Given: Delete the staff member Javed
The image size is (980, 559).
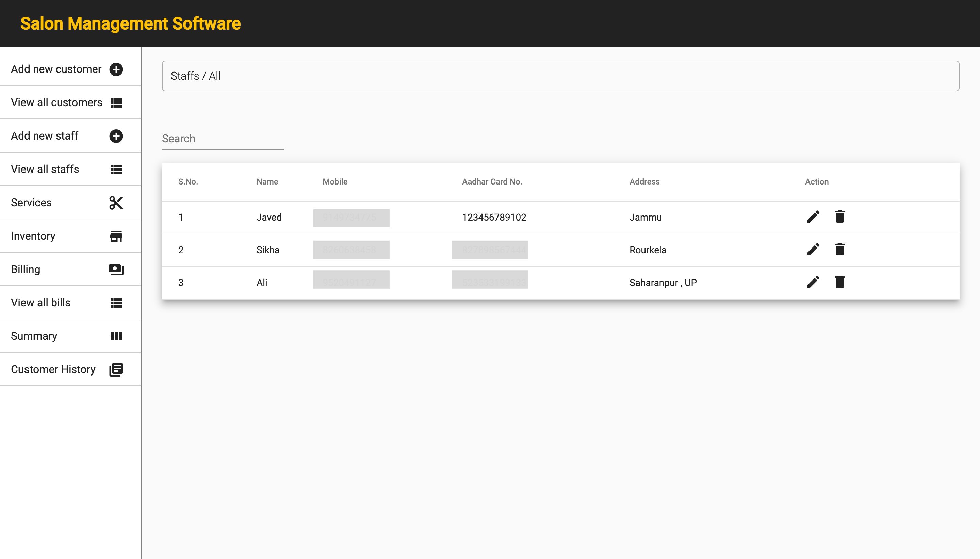Looking at the screenshot, I should (839, 217).
